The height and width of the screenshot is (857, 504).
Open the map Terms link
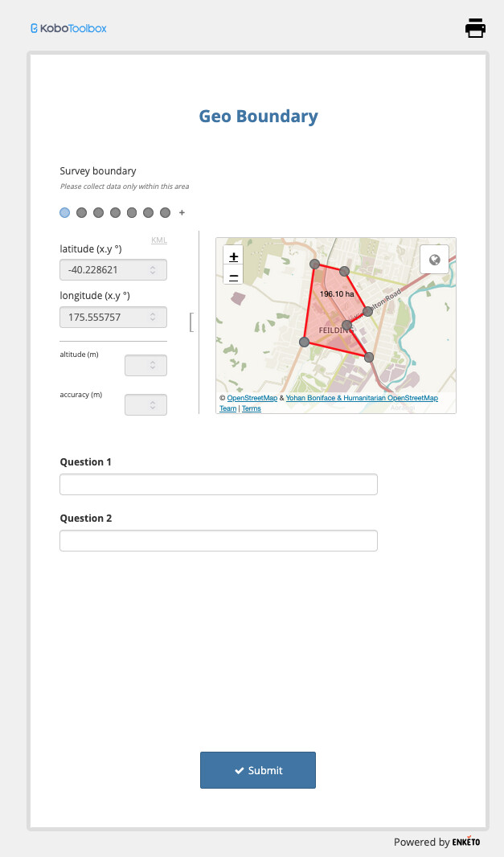tap(252, 408)
